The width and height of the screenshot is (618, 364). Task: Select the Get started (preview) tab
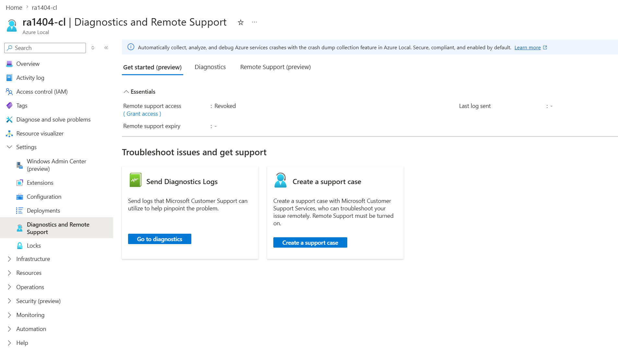(x=152, y=67)
